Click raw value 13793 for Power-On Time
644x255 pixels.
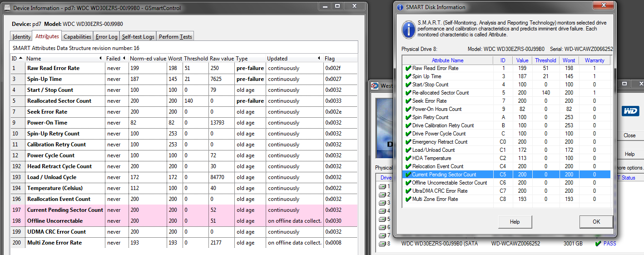(x=217, y=123)
